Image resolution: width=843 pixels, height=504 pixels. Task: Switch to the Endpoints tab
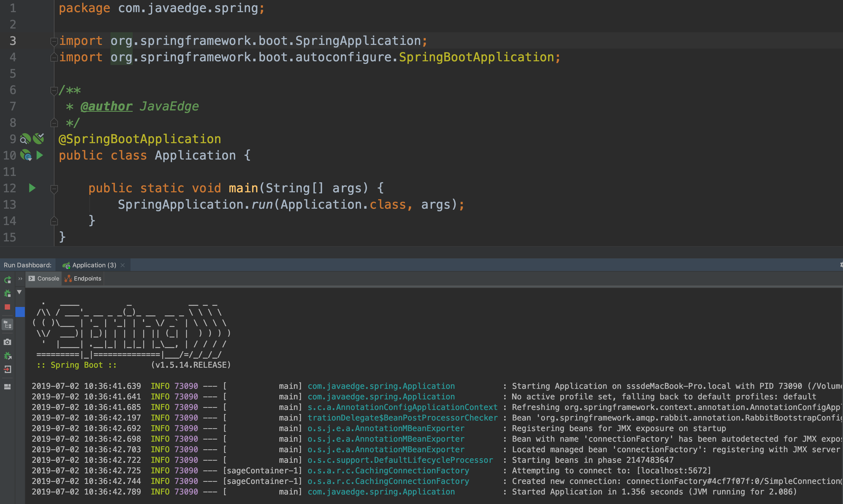click(x=83, y=278)
